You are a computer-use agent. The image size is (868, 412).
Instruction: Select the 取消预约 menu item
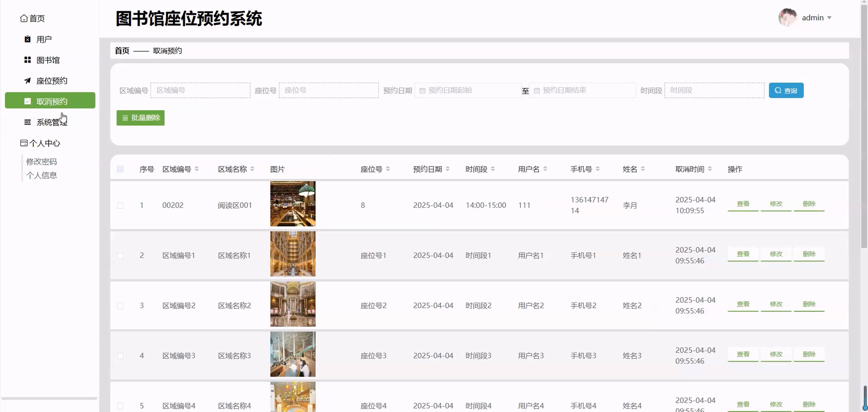coord(50,101)
